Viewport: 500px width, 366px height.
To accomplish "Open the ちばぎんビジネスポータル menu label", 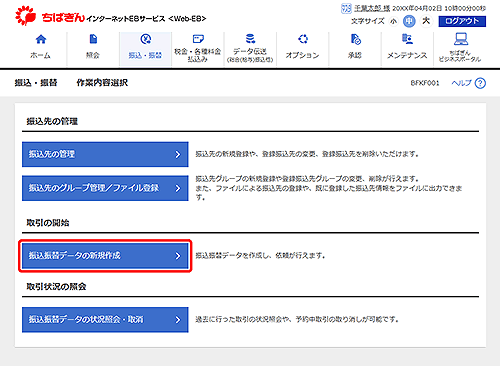I will [x=460, y=56].
